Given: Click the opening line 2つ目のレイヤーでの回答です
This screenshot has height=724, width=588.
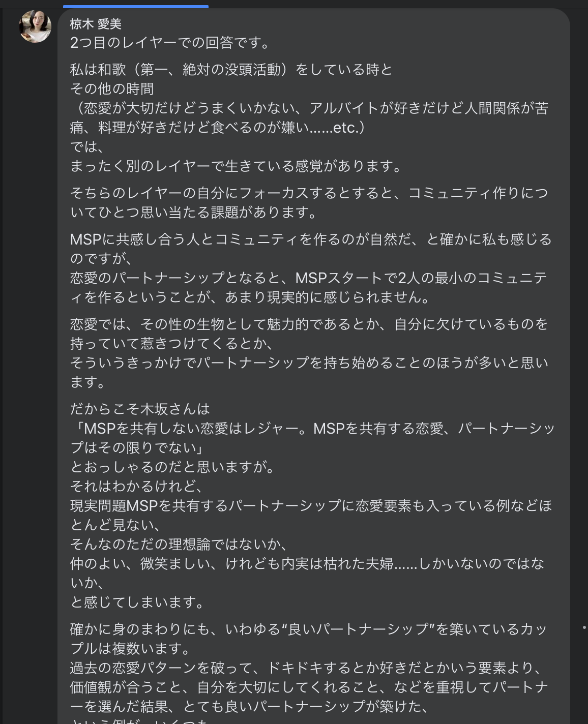Looking at the screenshot, I should pos(171,43).
